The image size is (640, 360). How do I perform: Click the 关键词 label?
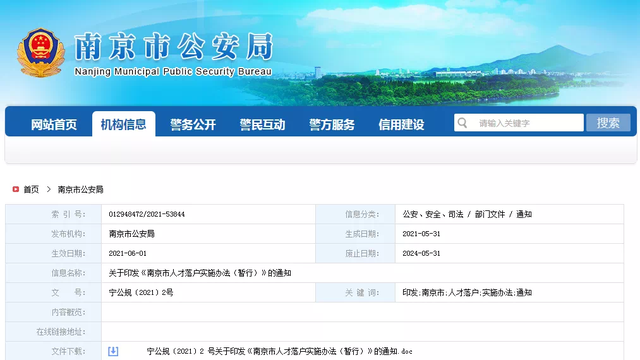(362, 293)
